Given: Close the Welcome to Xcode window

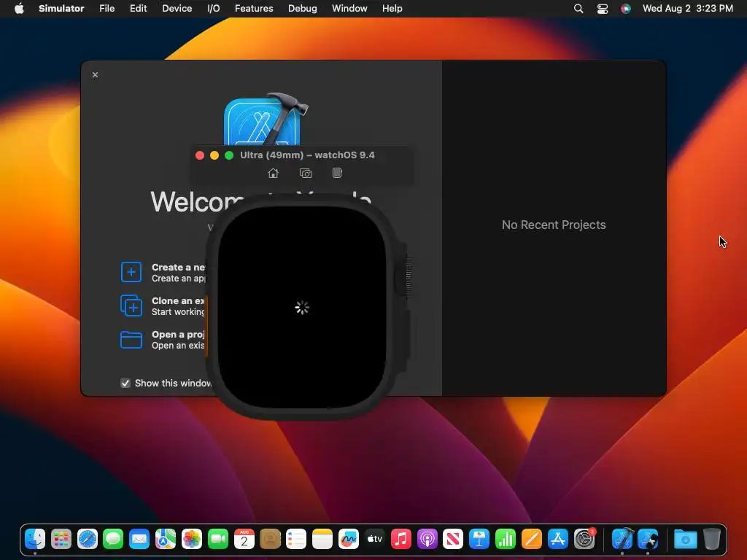Looking at the screenshot, I should pos(96,75).
